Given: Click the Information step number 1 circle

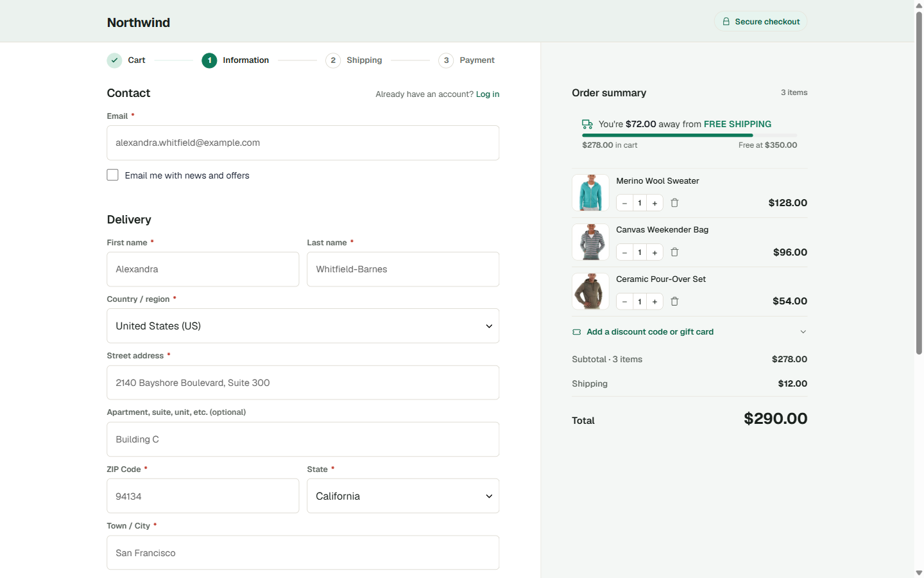Looking at the screenshot, I should click(x=209, y=60).
